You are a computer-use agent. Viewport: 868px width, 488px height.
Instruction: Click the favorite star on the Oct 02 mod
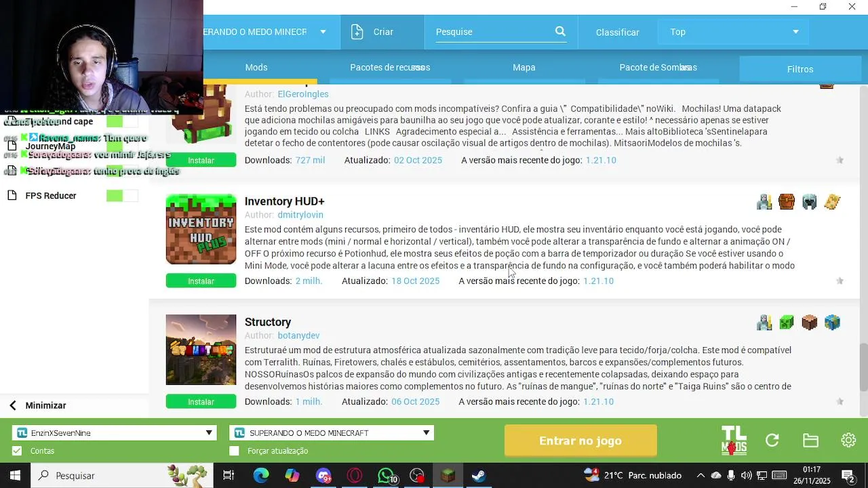[840, 160]
